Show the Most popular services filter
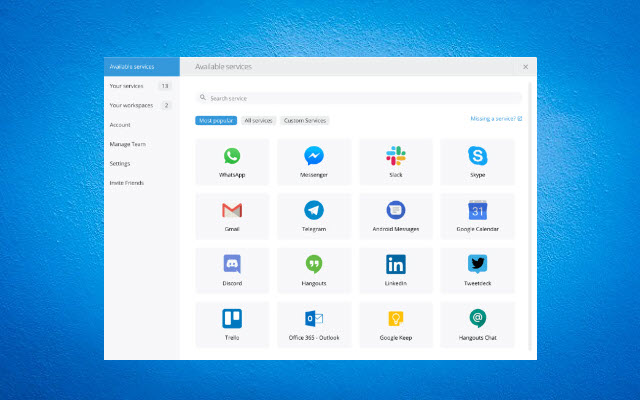This screenshot has height=400, width=640. point(216,120)
